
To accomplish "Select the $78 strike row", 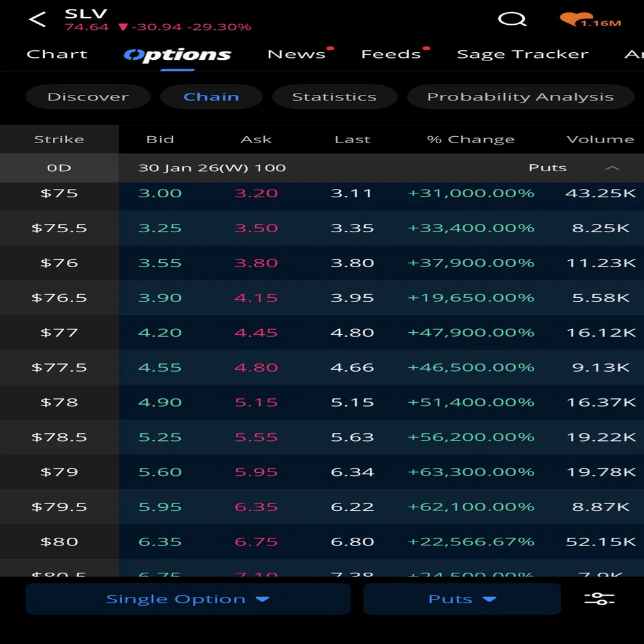I will (x=322, y=402).
